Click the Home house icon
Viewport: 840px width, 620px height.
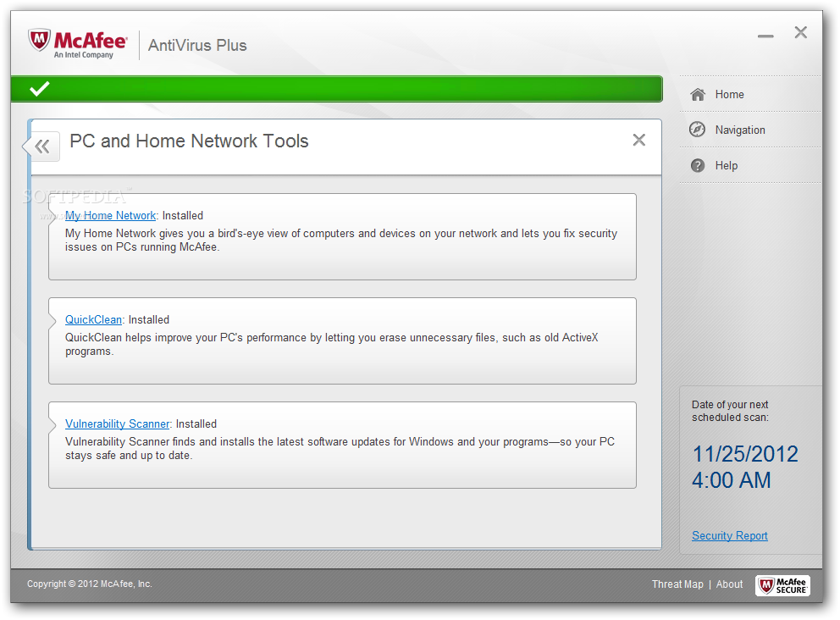(697, 95)
